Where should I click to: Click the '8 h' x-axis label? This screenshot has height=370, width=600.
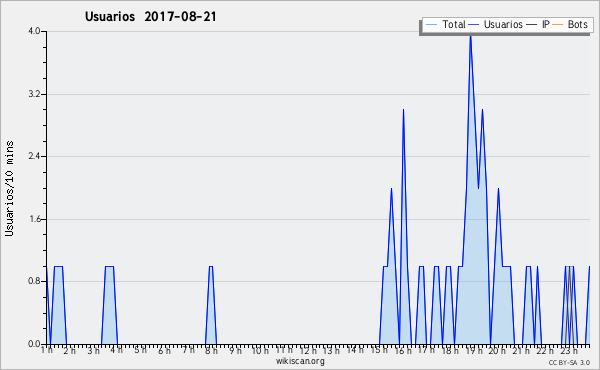pos(211,350)
